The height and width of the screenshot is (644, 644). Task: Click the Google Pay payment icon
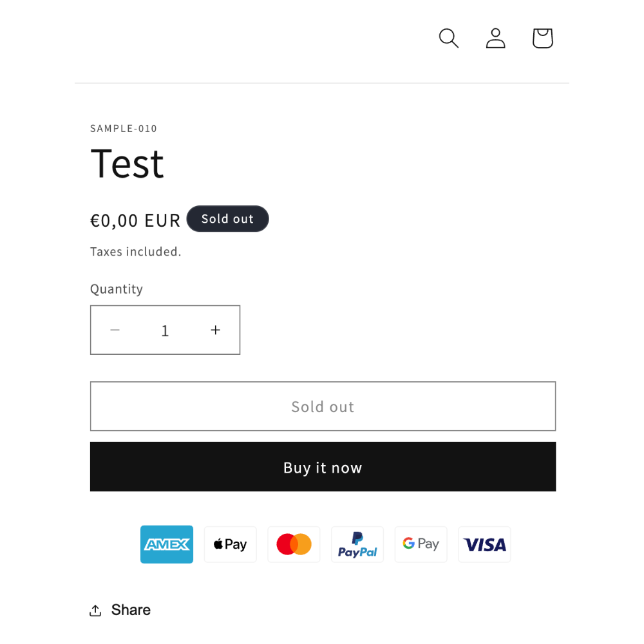point(421,544)
